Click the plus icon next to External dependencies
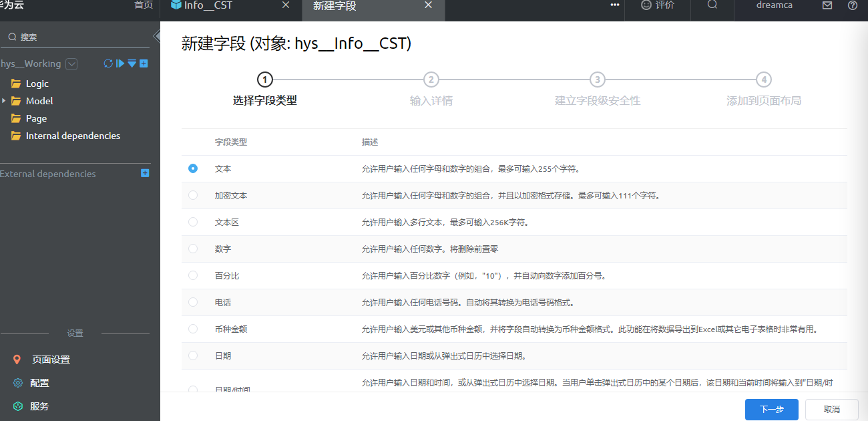This screenshot has width=868, height=421. coord(145,173)
